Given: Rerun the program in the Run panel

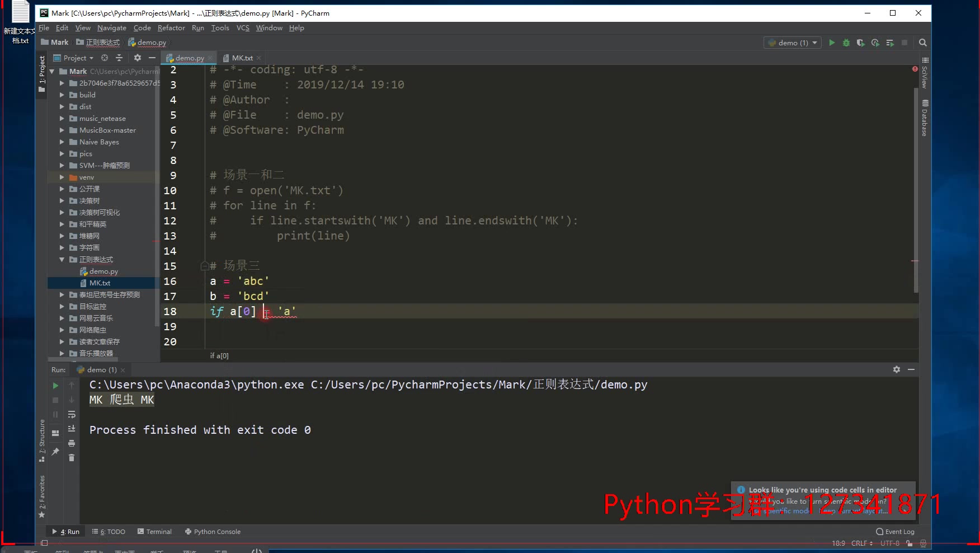Looking at the screenshot, I should pyautogui.click(x=55, y=385).
